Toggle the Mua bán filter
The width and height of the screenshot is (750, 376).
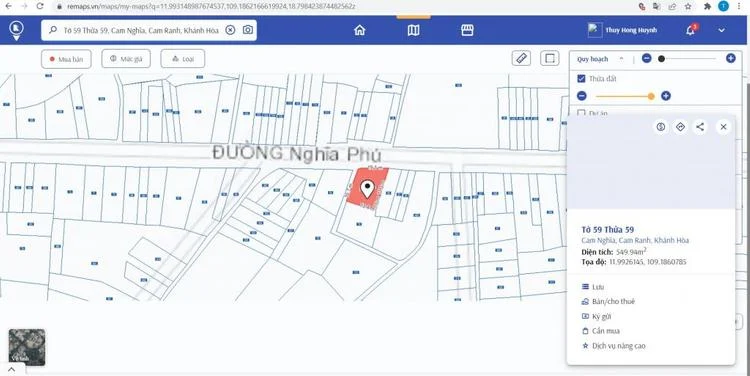[66, 59]
